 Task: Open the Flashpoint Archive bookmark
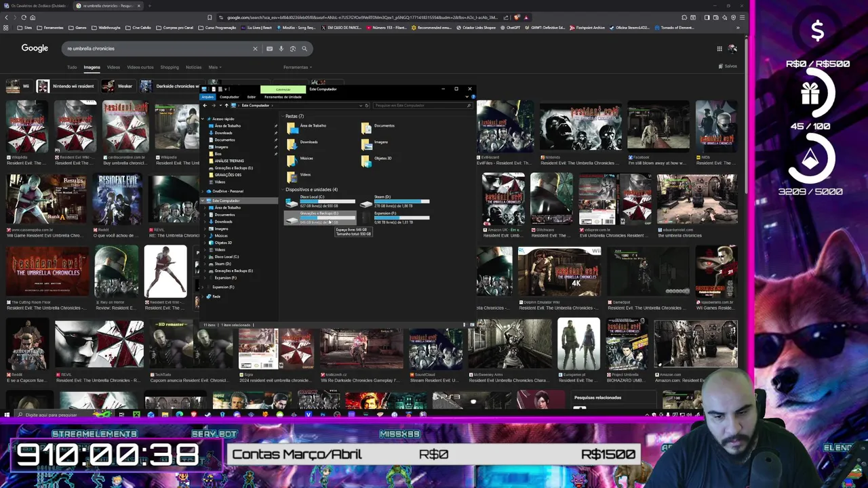point(587,28)
